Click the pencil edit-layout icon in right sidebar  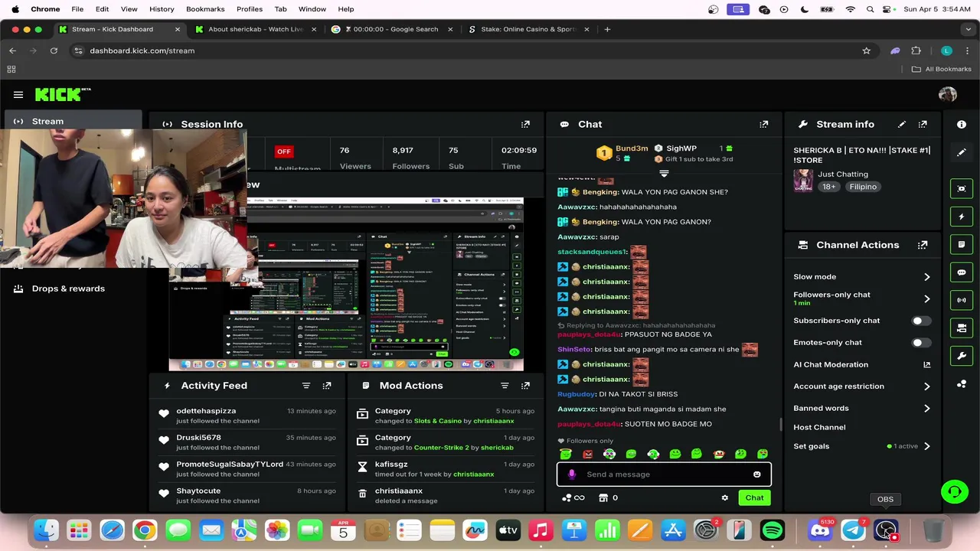coord(962,152)
